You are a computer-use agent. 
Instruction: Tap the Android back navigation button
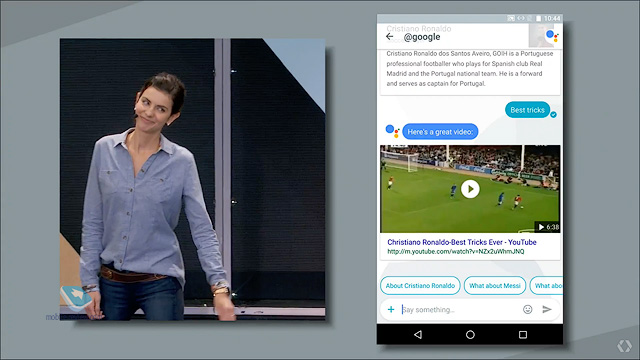[418, 335]
